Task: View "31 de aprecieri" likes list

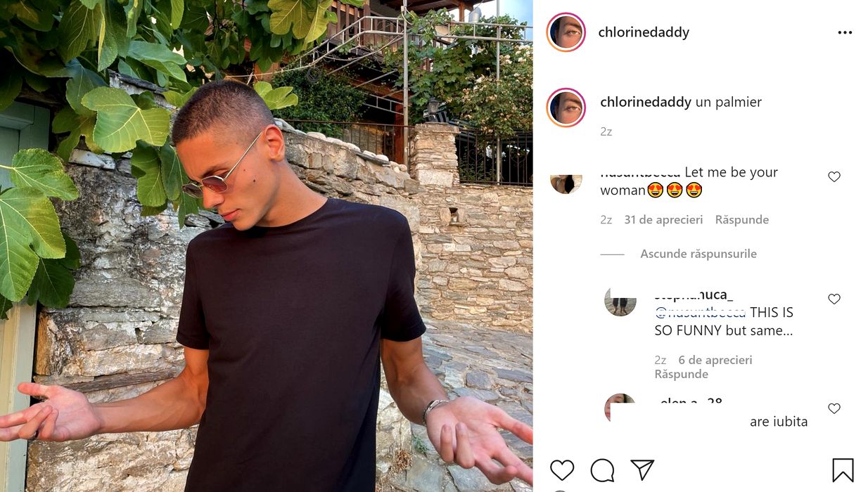Action: 663,220
